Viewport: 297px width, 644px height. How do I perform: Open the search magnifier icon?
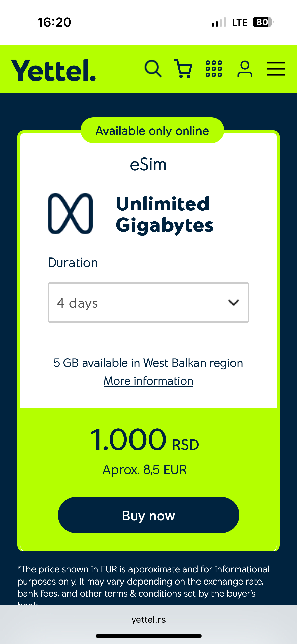tap(153, 69)
